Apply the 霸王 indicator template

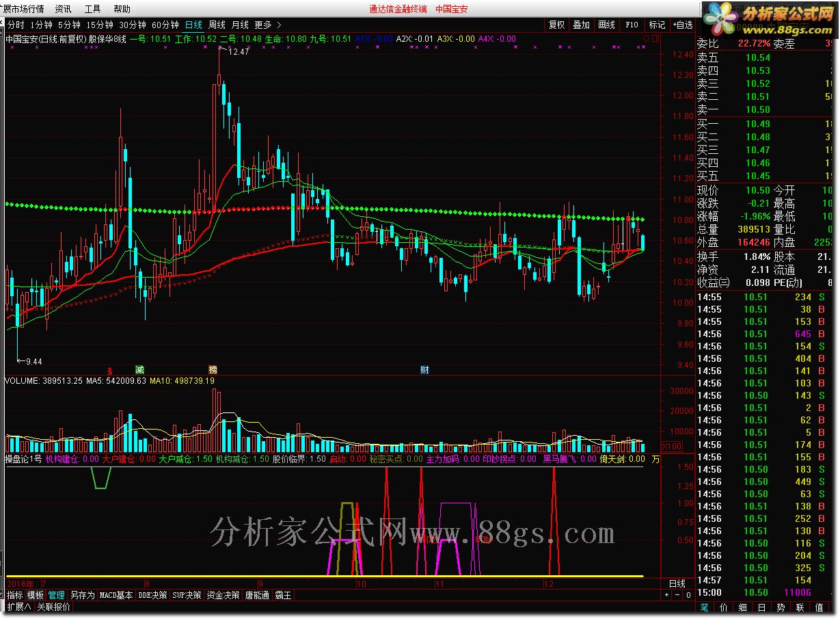(283, 595)
